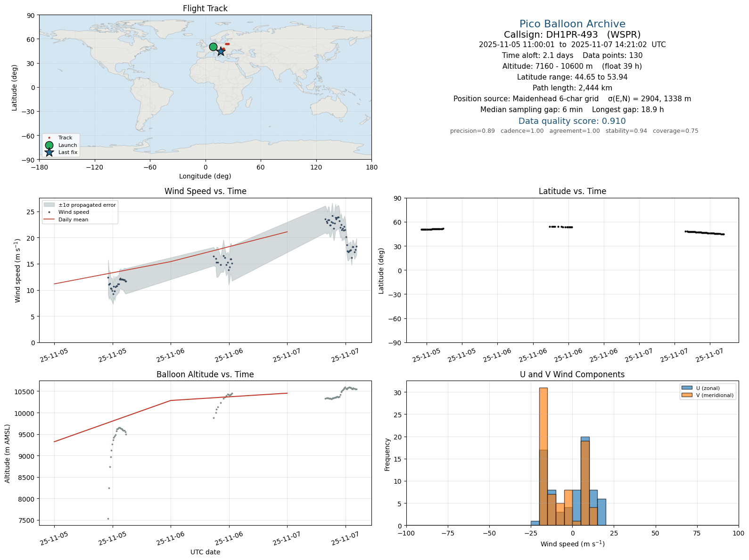
Task: Click the precision=0.89 score breakdown line
Action: (x=574, y=131)
